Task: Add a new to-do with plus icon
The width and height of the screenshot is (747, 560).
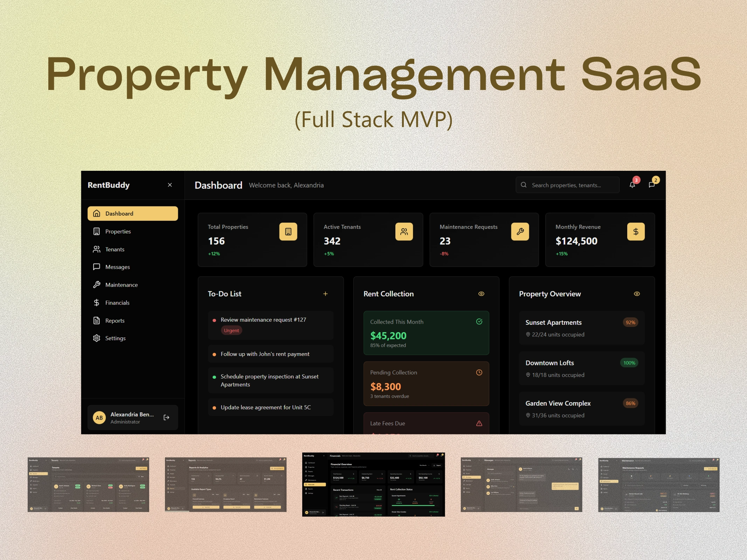Action: [x=325, y=294]
